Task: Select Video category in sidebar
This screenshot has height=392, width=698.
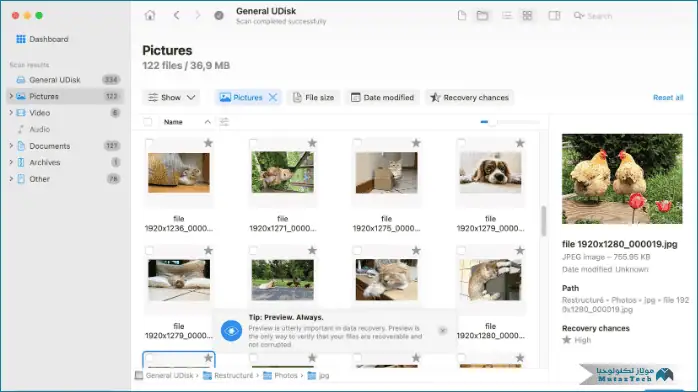Action: click(x=65, y=113)
